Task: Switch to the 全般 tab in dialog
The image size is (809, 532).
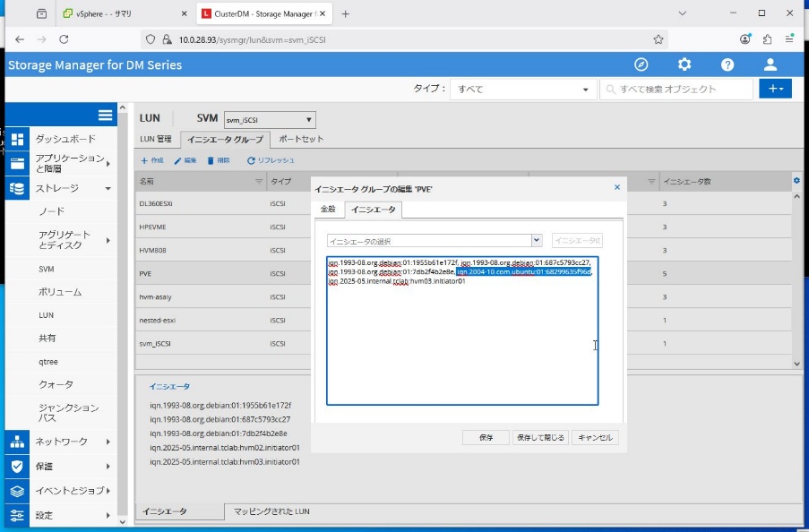Action: (328, 210)
